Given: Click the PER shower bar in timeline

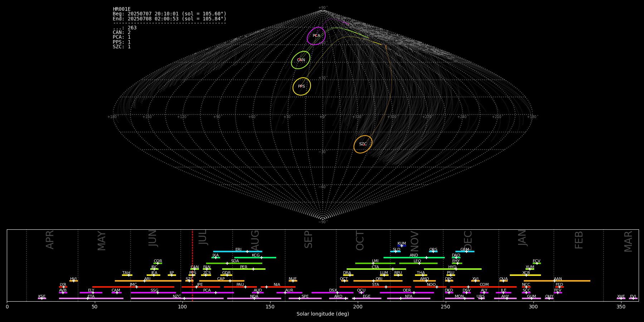Looking at the screenshot, I should pyautogui.click(x=244, y=269).
